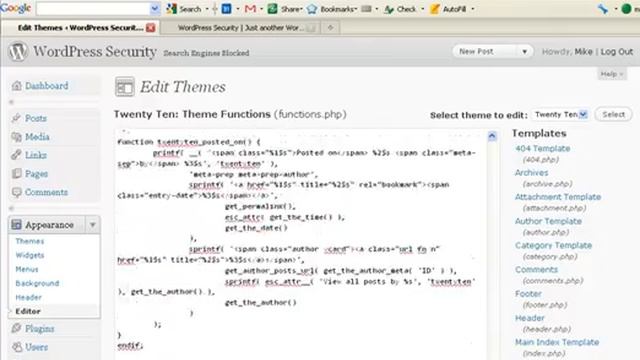Open Users section in sidebar
The width and height of the screenshot is (640, 360).
coord(36,347)
